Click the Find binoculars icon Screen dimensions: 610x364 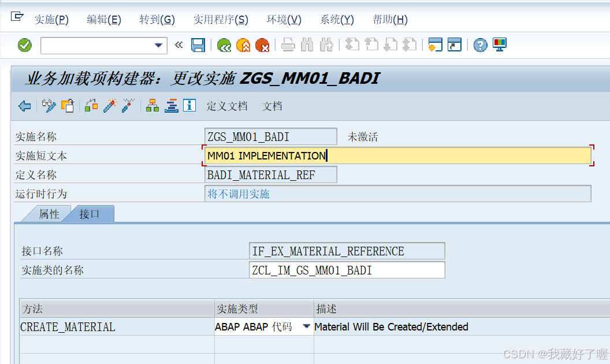307,45
